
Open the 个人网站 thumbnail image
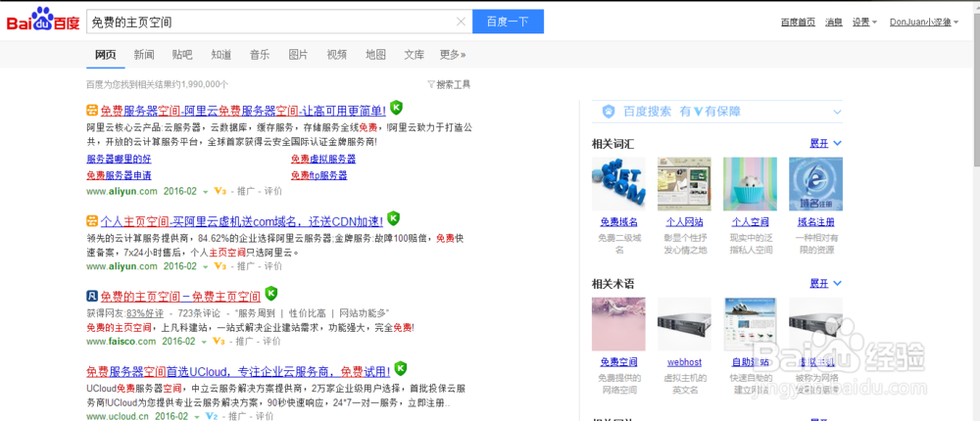coord(684,184)
